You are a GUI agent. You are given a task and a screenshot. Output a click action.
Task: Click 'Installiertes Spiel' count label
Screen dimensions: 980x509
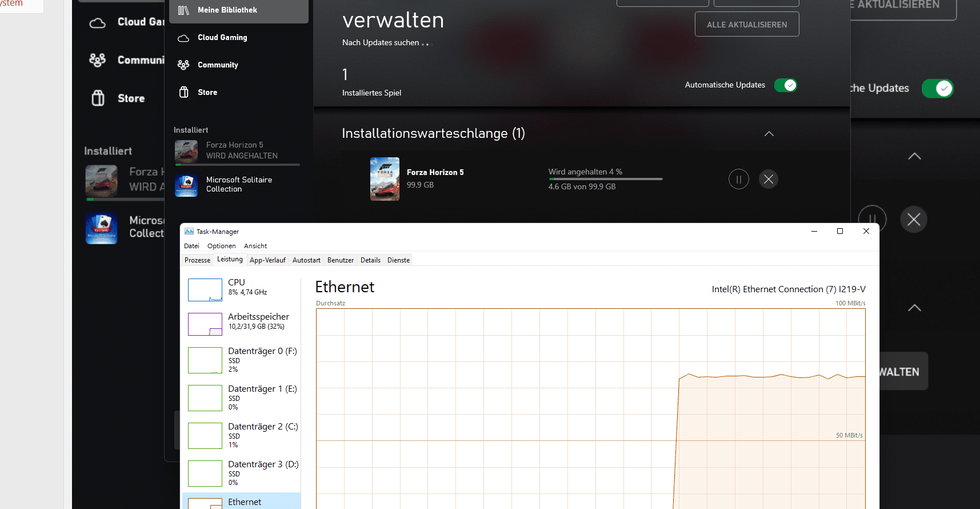tap(371, 93)
